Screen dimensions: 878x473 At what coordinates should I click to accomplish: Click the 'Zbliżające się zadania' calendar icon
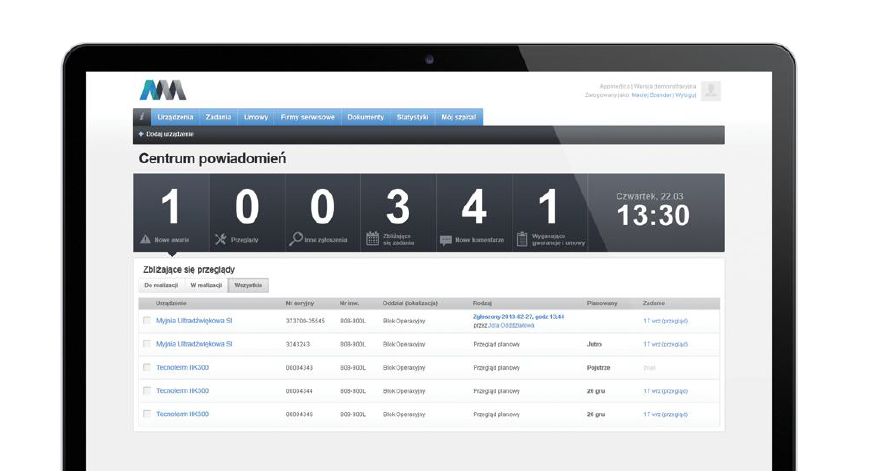pos(372,239)
